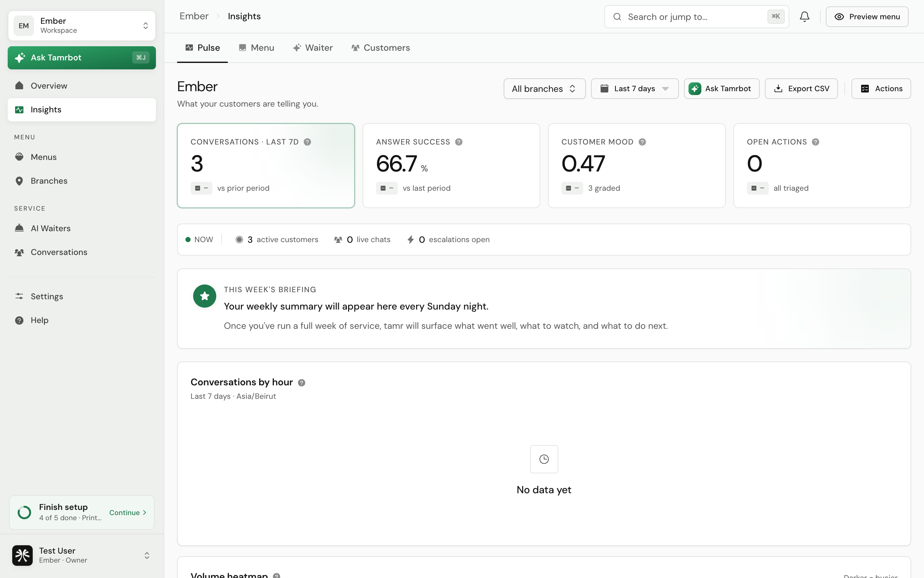Click the escalations lightning bolt icon
Image resolution: width=924 pixels, height=578 pixels.
[x=410, y=239]
